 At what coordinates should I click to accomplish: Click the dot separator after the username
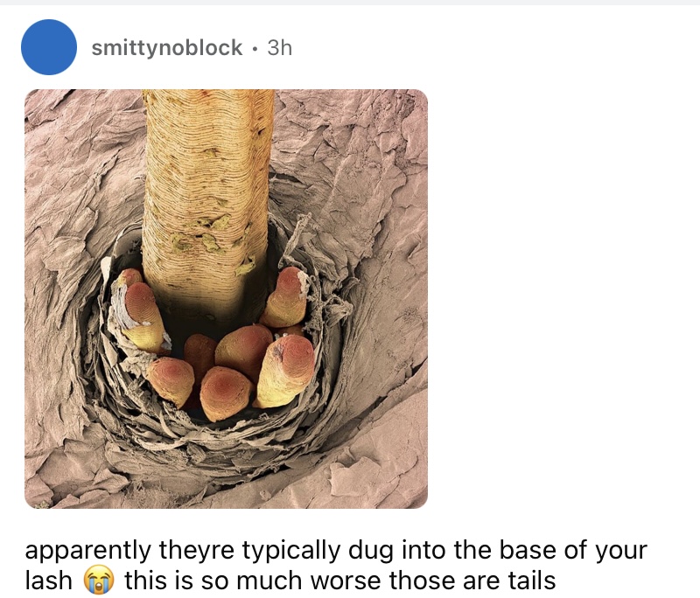255,49
